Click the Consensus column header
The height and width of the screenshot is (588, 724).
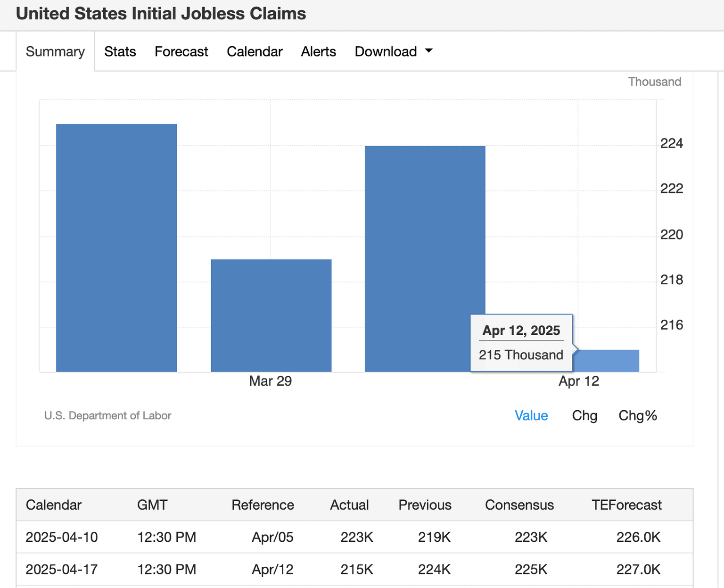tap(519, 505)
